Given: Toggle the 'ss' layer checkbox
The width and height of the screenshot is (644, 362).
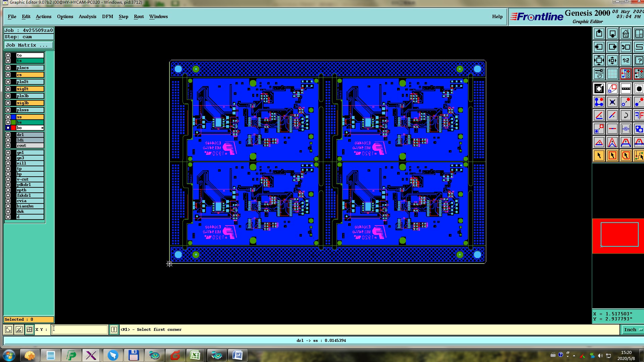Looking at the screenshot, I should (x=8, y=117).
